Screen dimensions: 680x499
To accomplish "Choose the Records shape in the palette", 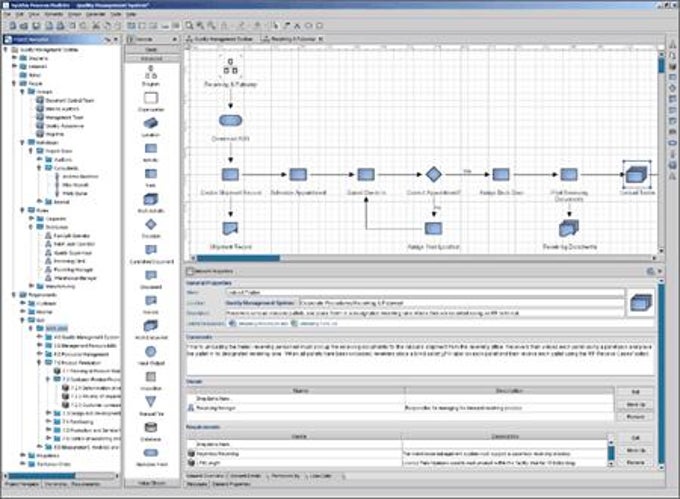I will (150, 300).
